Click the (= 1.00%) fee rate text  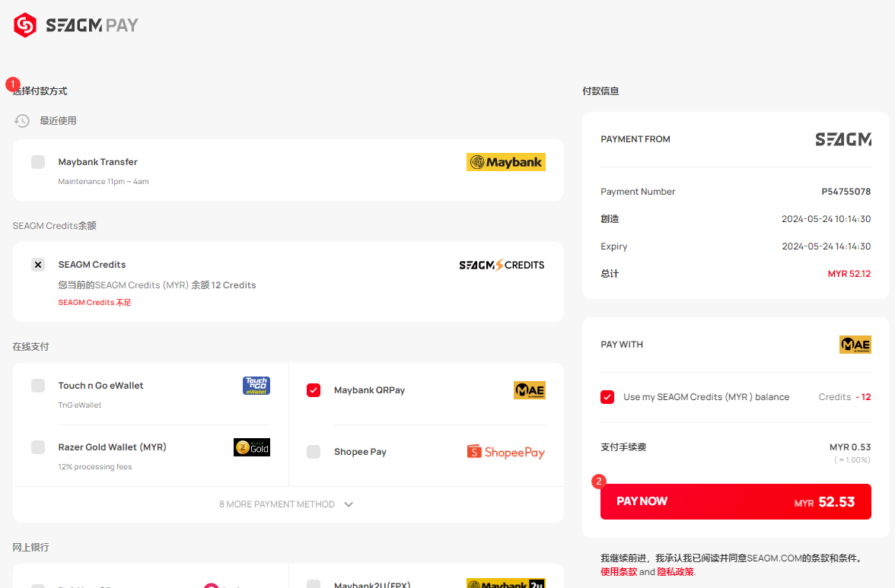click(x=852, y=459)
